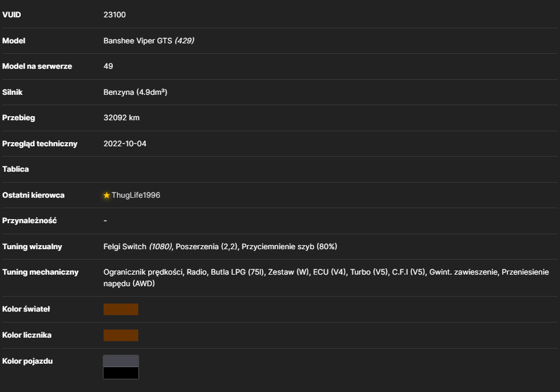Click the Tuning wizualny label
Image resolution: width=560 pixels, height=392 pixels.
pyautogui.click(x=32, y=247)
